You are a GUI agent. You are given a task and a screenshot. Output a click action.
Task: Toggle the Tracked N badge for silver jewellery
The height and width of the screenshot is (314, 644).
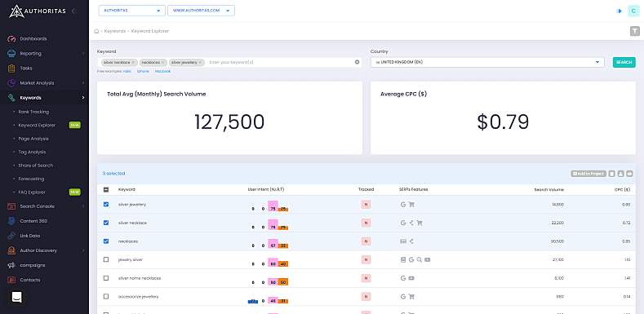pos(366,205)
